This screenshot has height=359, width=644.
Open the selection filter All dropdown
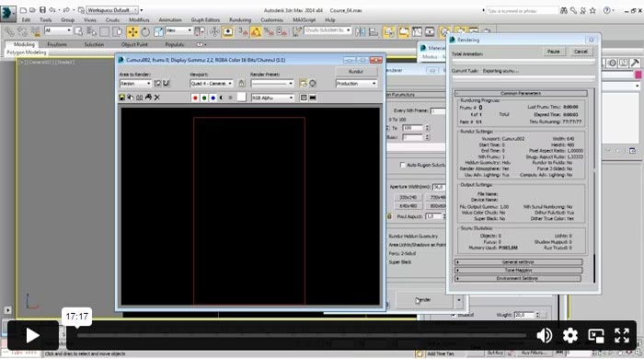[x=58, y=30]
